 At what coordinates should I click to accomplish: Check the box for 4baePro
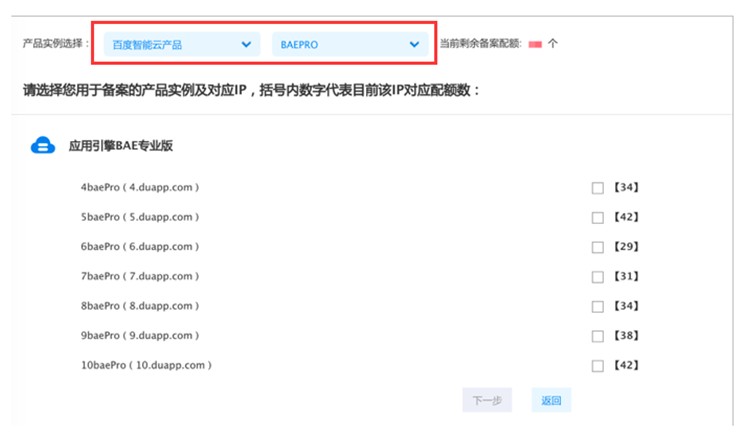click(598, 188)
